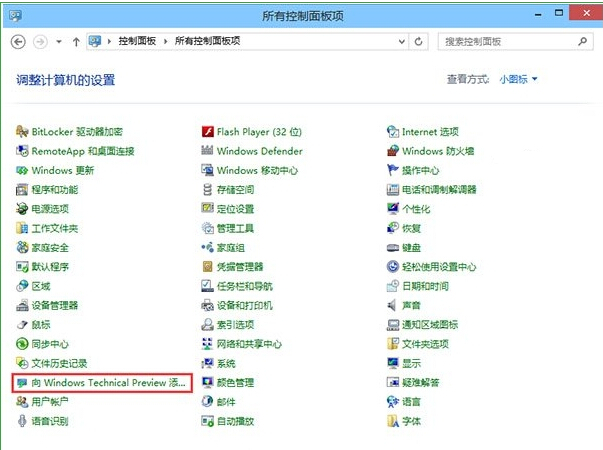Open the 通知区域图标 link
This screenshot has height=450, width=603.
pos(430,325)
